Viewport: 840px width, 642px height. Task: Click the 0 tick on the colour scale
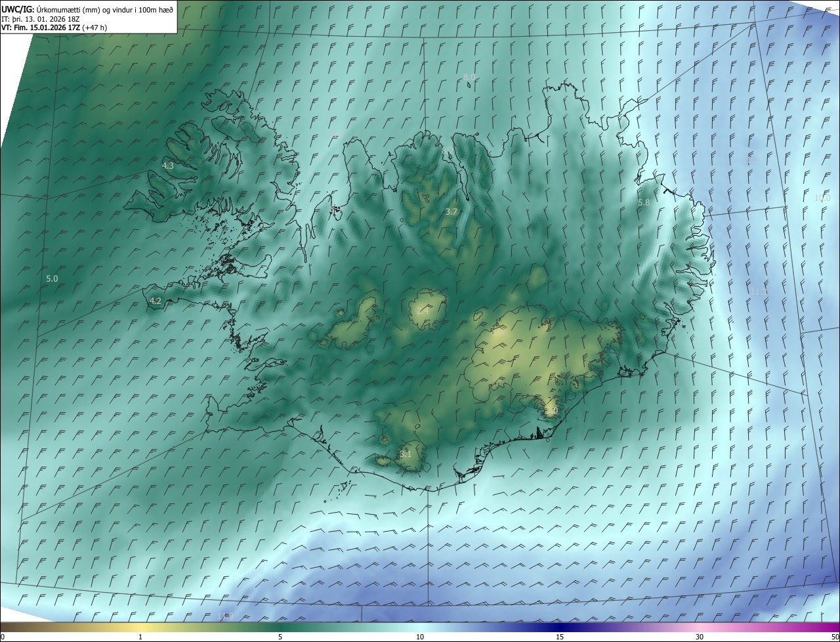point(3,637)
